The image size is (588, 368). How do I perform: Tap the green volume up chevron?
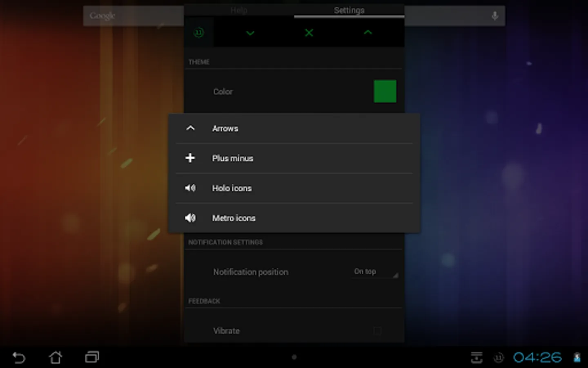(x=368, y=32)
